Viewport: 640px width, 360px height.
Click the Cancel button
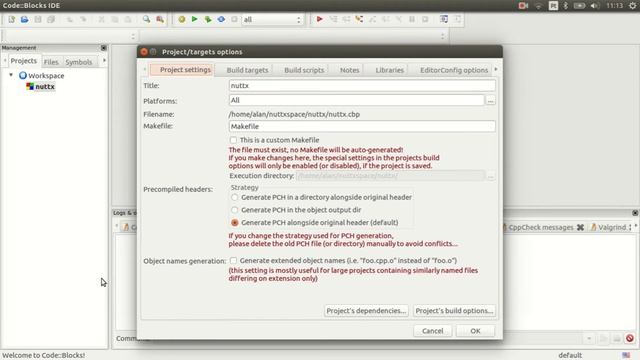(x=433, y=331)
